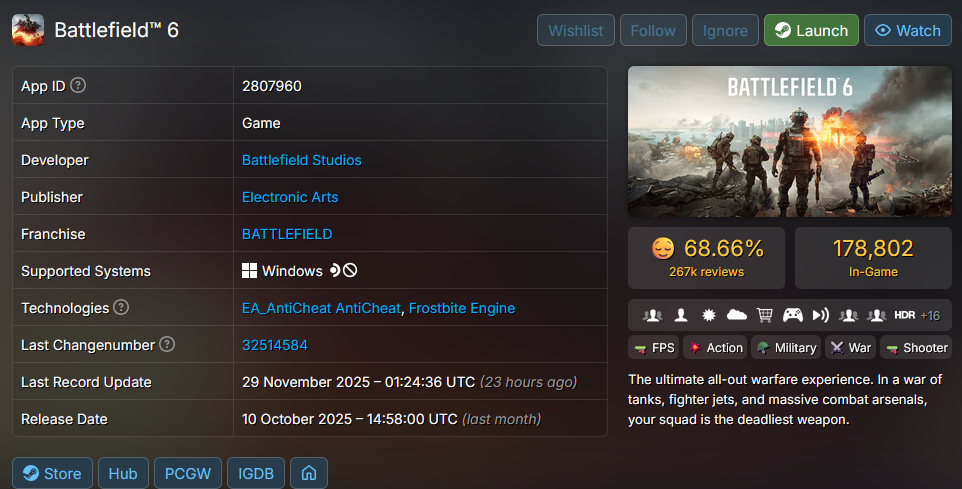Open the Electronic Arts publisher link
962x489 pixels.
tap(290, 197)
